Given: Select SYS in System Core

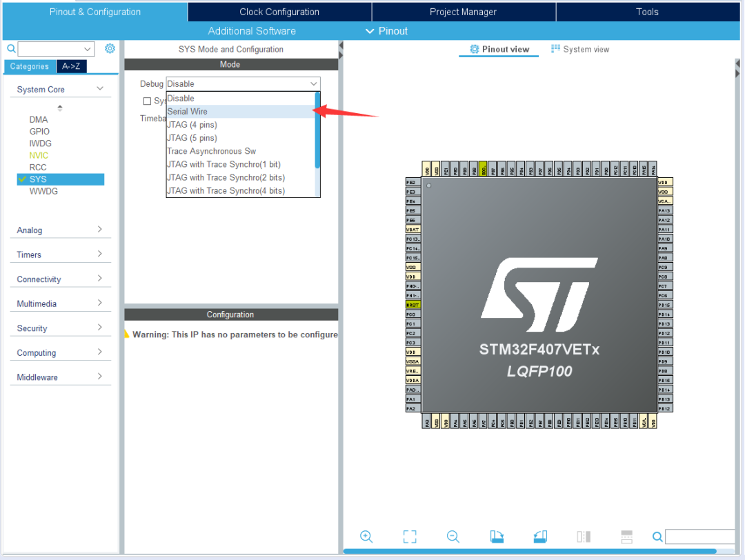Looking at the screenshot, I should point(60,179).
